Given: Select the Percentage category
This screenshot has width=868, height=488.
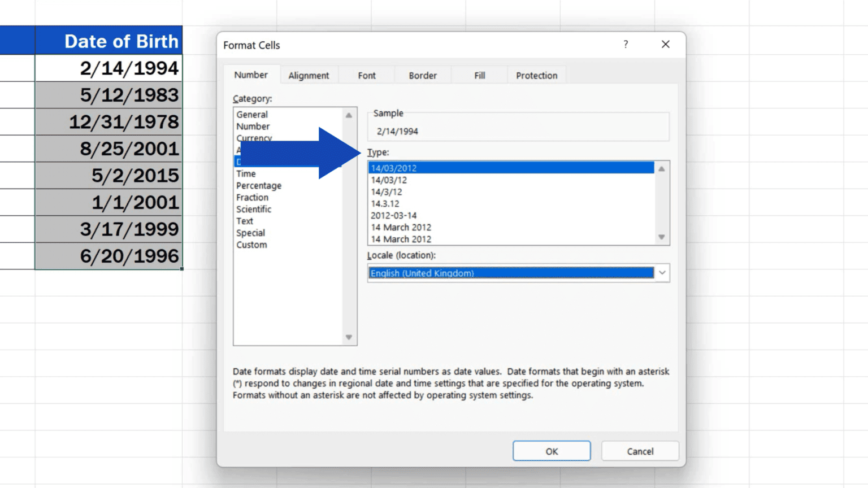Looking at the screenshot, I should 259,185.
